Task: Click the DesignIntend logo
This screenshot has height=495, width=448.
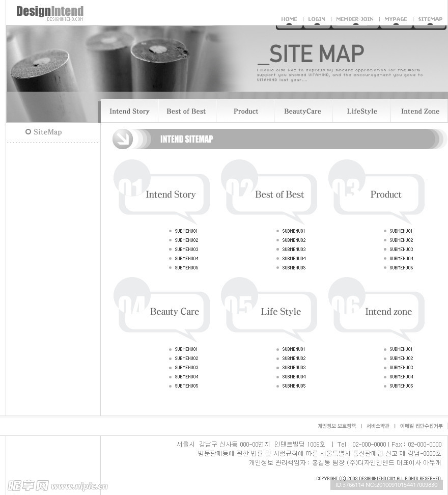Action: (50, 13)
